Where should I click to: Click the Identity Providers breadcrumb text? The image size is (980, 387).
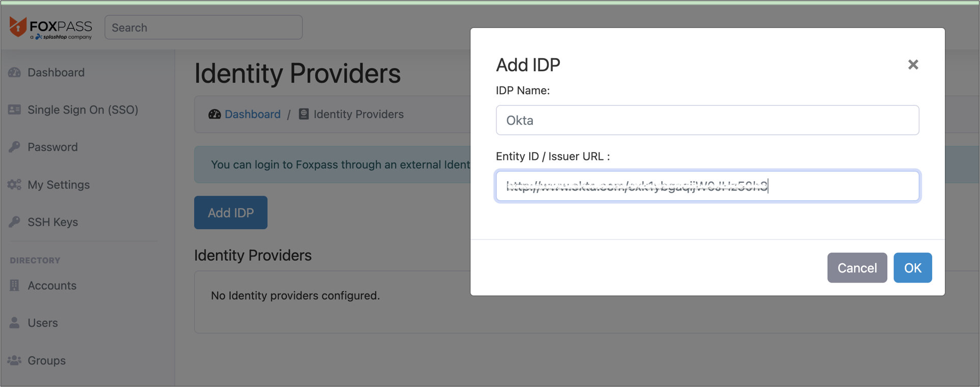tap(359, 114)
